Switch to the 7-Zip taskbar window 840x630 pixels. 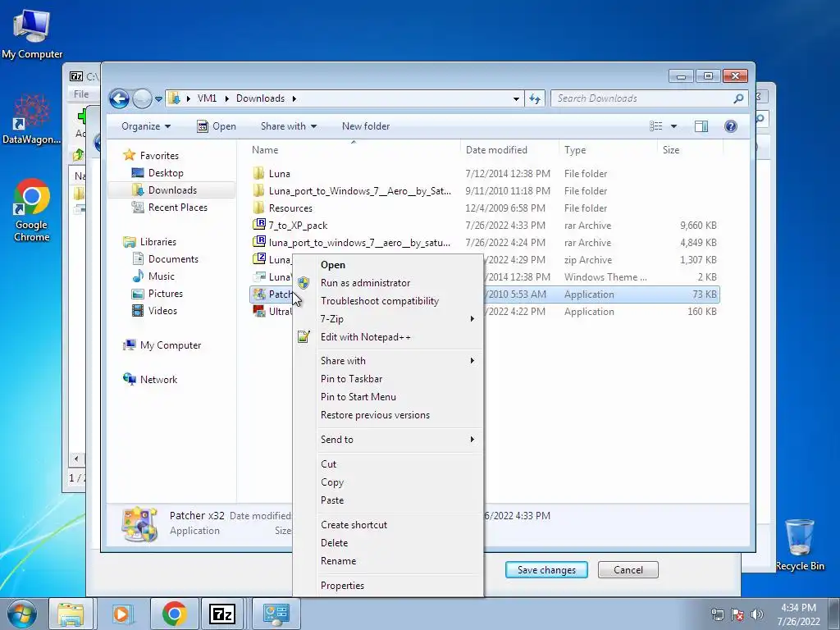(x=222, y=614)
